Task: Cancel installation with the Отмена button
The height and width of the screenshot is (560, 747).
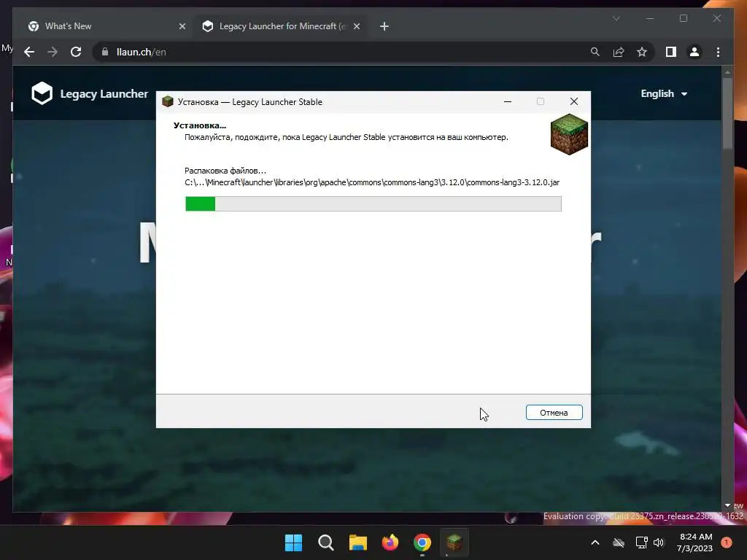Action: [x=554, y=413]
